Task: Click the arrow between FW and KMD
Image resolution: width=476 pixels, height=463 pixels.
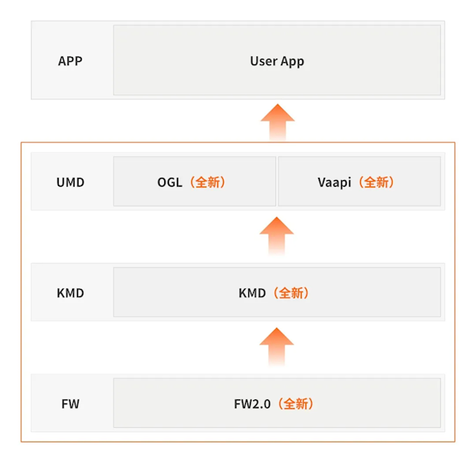Action: point(277,346)
